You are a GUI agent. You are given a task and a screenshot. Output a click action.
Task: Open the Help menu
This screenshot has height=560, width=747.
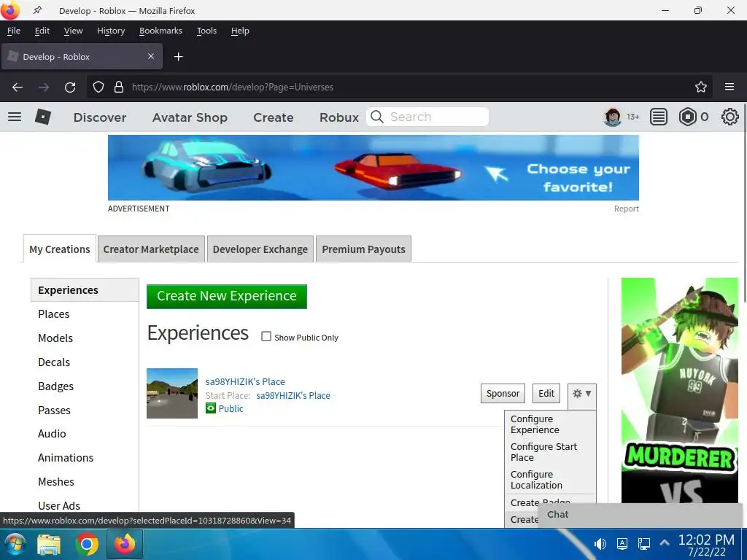point(240,31)
